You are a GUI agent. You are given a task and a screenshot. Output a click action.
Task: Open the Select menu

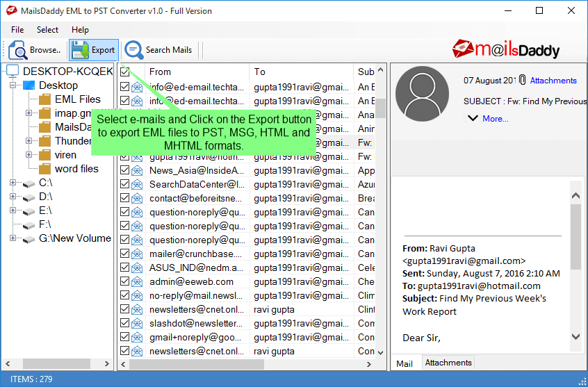(47, 30)
